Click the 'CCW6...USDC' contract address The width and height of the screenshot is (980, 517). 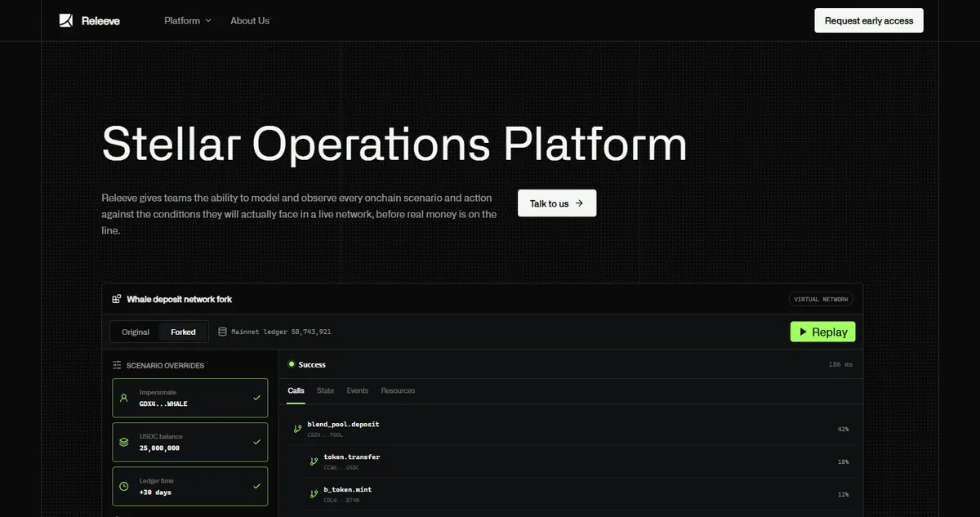click(341, 467)
